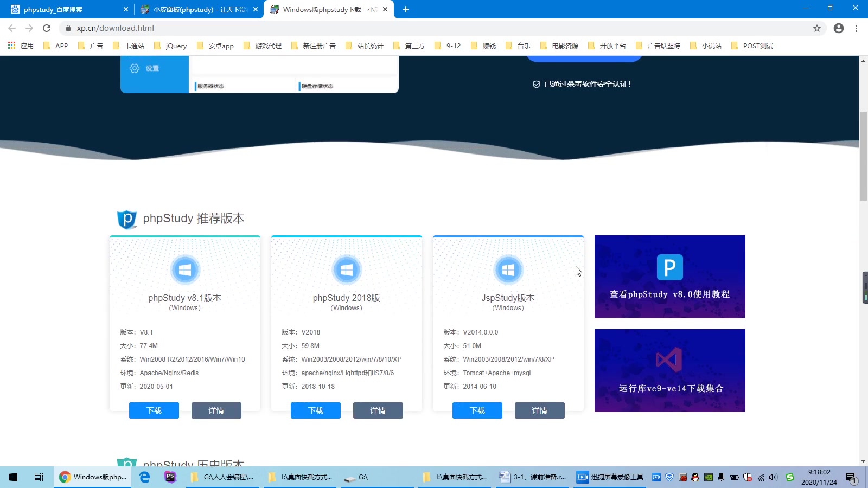Open 查看phpStudy v8.0使用教程 banner
This screenshot has width=868, height=488.
point(670,277)
